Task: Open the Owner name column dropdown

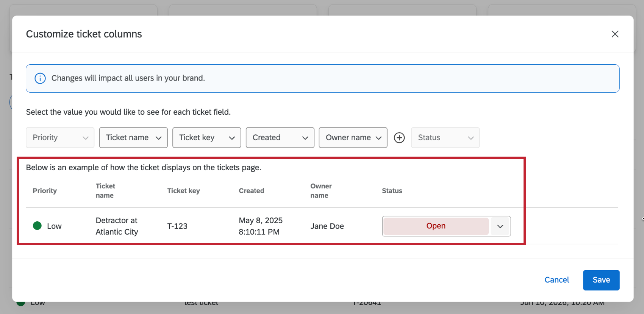Action: 353,138
